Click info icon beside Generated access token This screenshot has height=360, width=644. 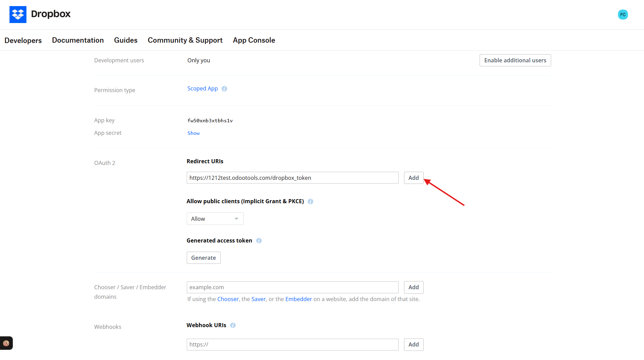click(259, 241)
